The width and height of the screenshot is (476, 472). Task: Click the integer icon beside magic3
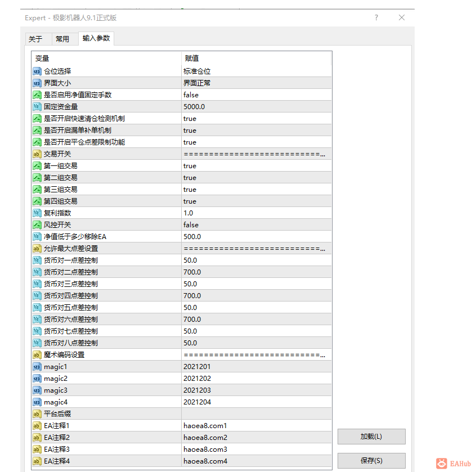(x=37, y=390)
